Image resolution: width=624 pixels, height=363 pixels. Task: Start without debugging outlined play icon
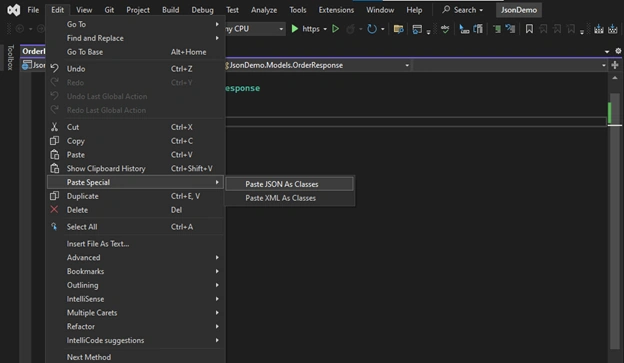335,29
